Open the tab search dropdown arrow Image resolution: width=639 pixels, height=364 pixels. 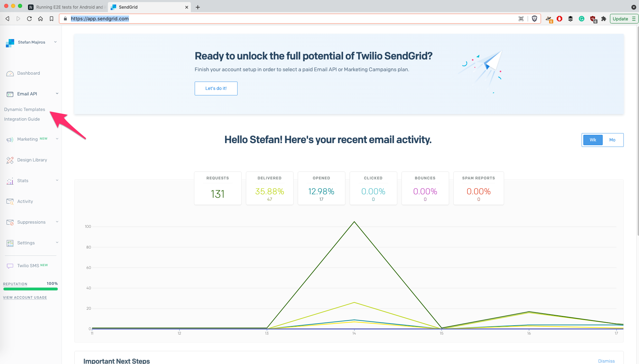tap(633, 7)
